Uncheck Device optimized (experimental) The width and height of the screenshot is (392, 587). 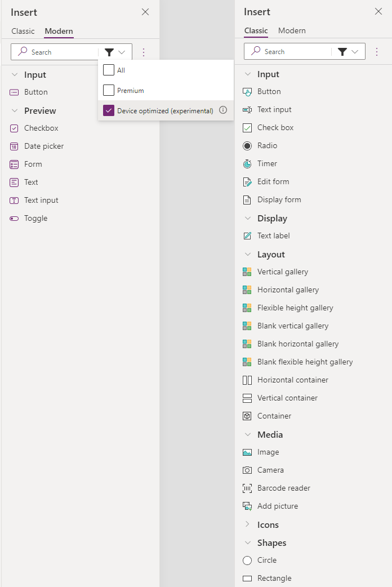(108, 110)
